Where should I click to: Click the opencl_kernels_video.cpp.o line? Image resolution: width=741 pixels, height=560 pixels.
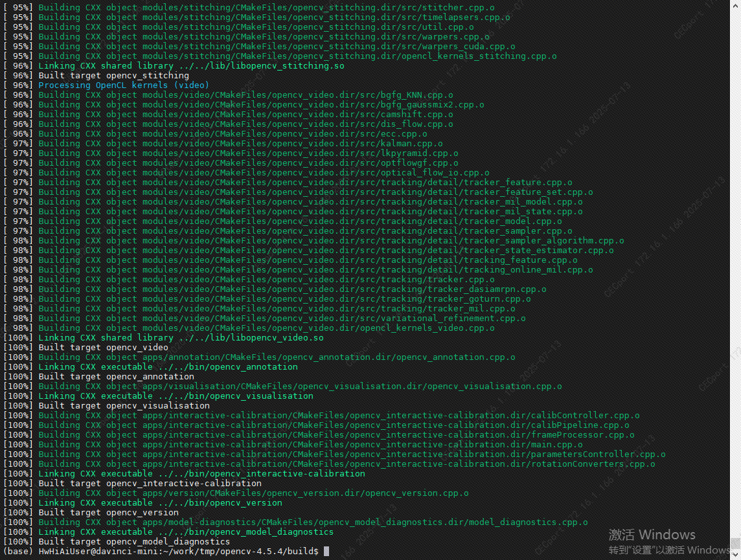tap(249, 328)
